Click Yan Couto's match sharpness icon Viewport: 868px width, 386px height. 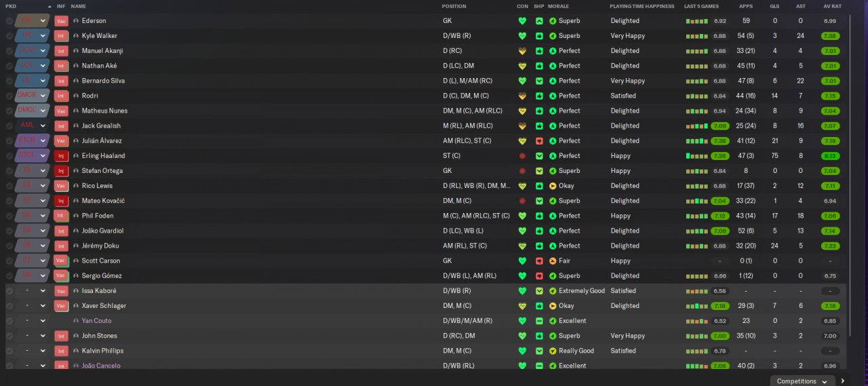[539, 321]
